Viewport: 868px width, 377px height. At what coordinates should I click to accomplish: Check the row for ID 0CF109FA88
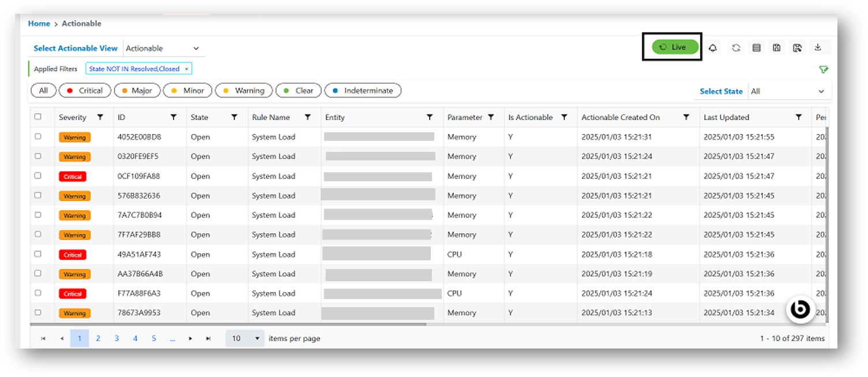click(38, 176)
